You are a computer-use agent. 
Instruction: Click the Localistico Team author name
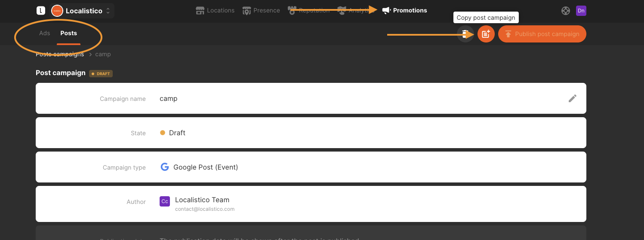click(x=202, y=200)
